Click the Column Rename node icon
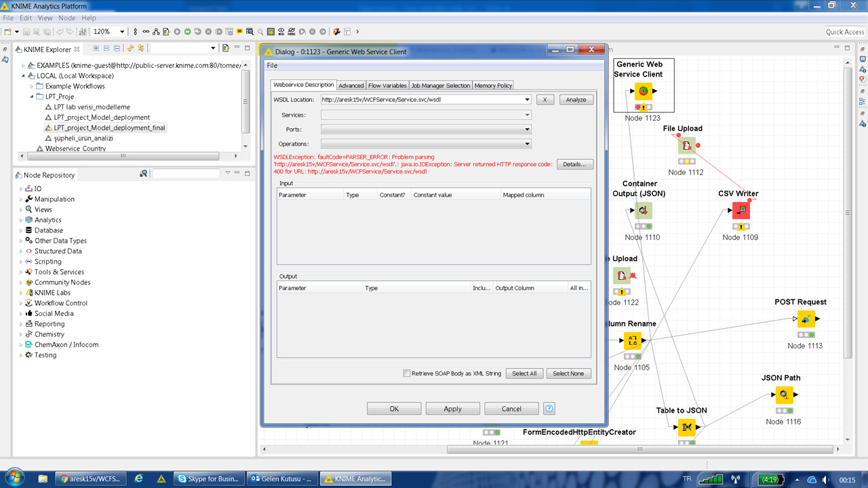868x488 pixels. [x=632, y=340]
